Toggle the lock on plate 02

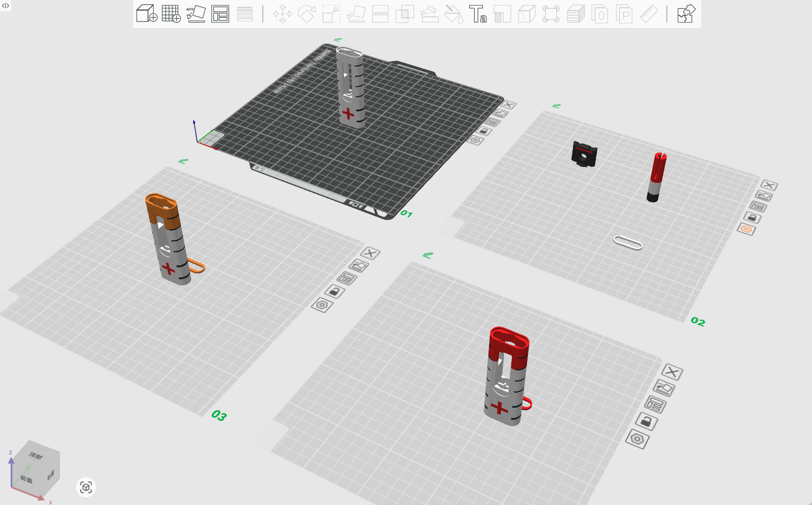point(752,217)
